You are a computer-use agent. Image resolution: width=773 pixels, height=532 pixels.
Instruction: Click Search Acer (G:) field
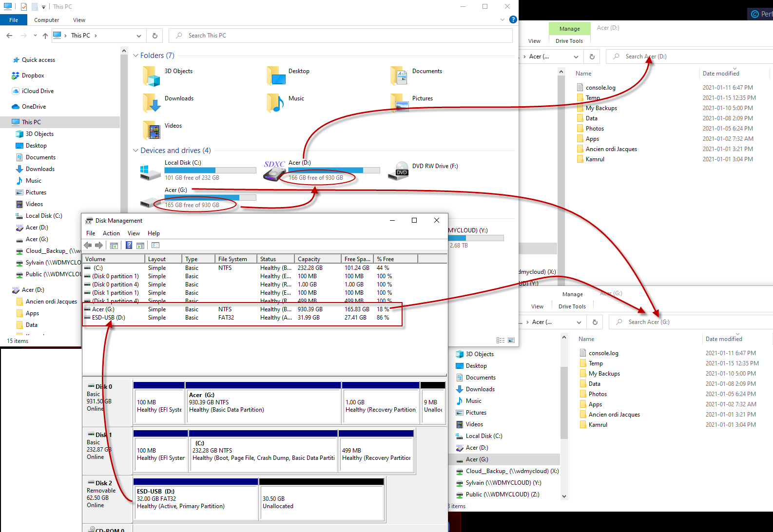[691, 322]
